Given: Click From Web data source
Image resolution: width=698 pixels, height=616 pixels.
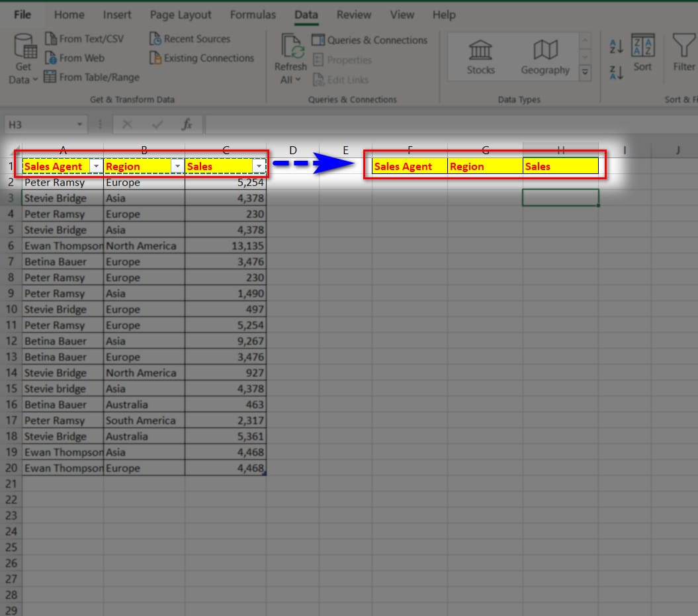Looking at the screenshot, I should (74, 58).
